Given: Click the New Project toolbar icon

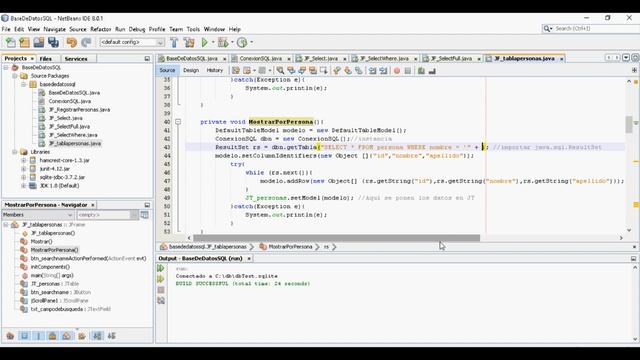Looking at the screenshot, I should click(x=24, y=42).
